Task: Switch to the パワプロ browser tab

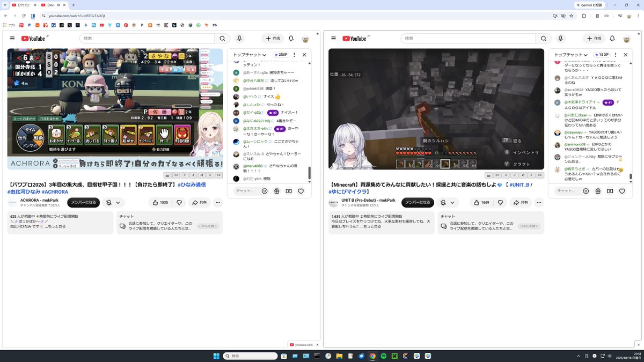Action: [x=25, y=5]
